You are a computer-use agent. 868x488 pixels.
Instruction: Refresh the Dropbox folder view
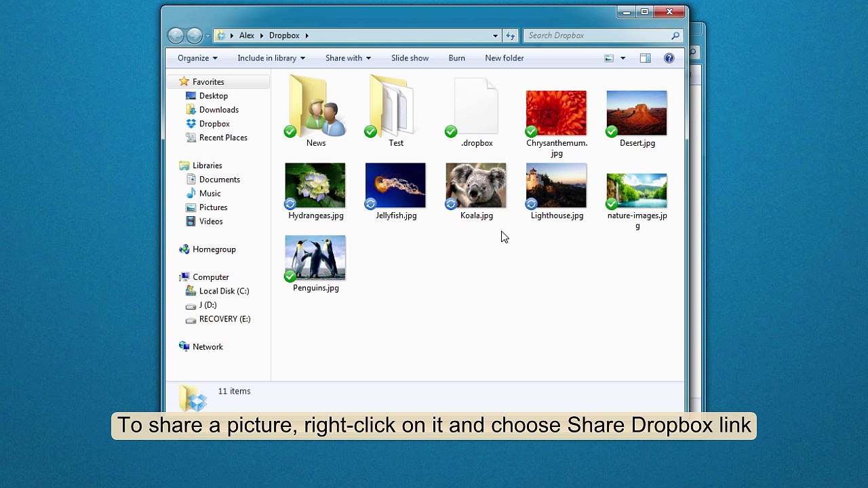[511, 35]
